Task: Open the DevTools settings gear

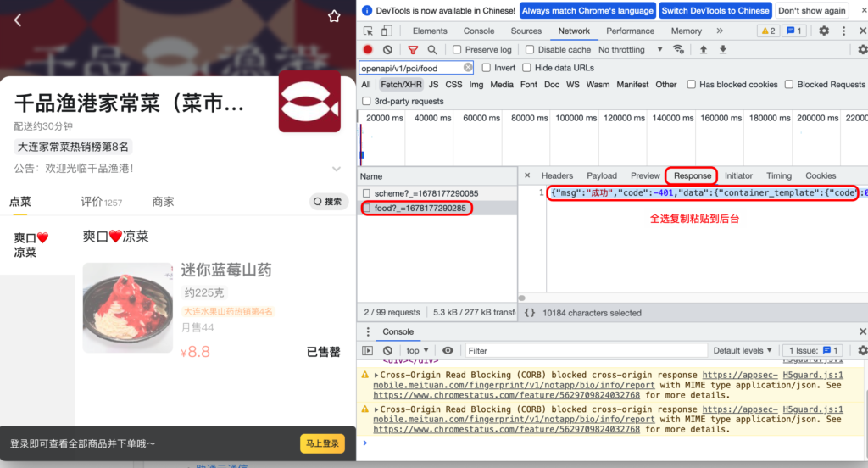Action: click(823, 31)
